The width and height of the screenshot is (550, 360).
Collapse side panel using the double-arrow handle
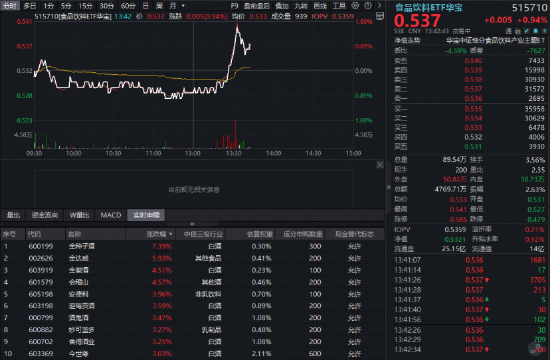click(388, 187)
